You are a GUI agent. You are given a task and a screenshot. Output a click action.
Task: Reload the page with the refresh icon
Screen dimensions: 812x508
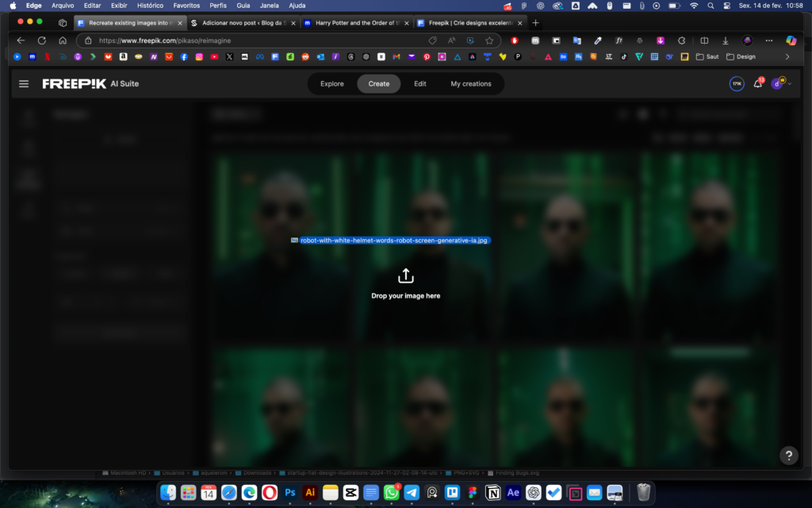pos(42,40)
